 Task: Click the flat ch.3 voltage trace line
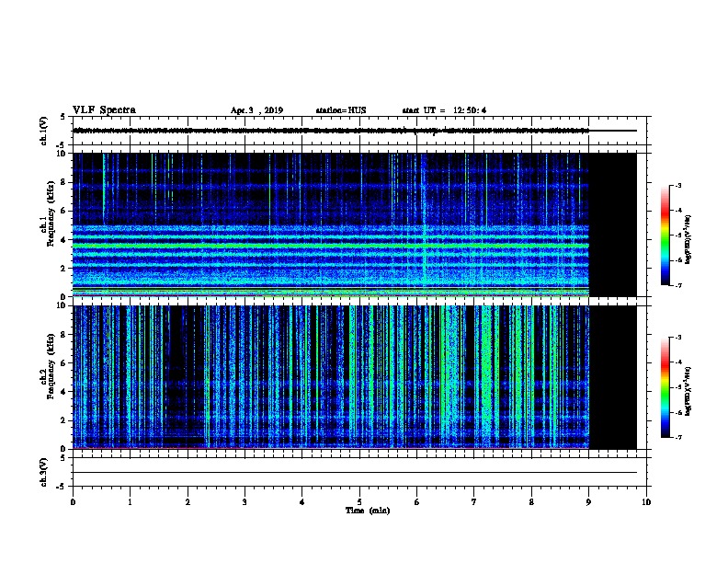tap(355, 473)
